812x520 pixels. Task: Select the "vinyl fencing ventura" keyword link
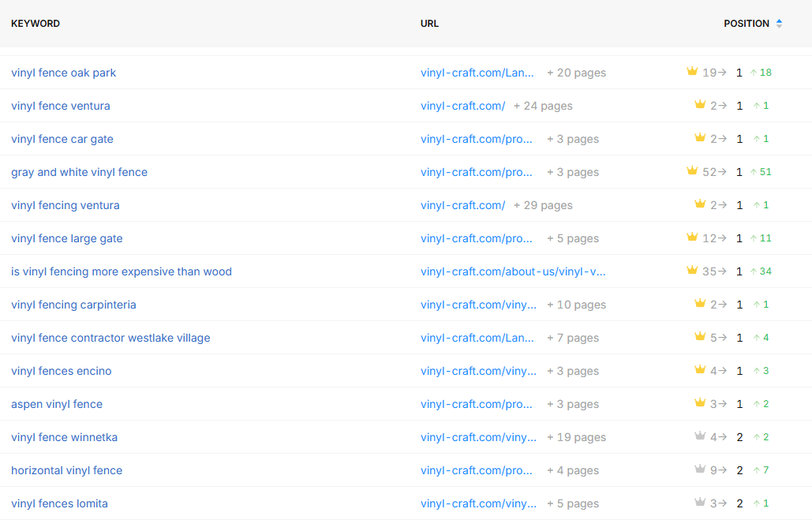(65, 206)
